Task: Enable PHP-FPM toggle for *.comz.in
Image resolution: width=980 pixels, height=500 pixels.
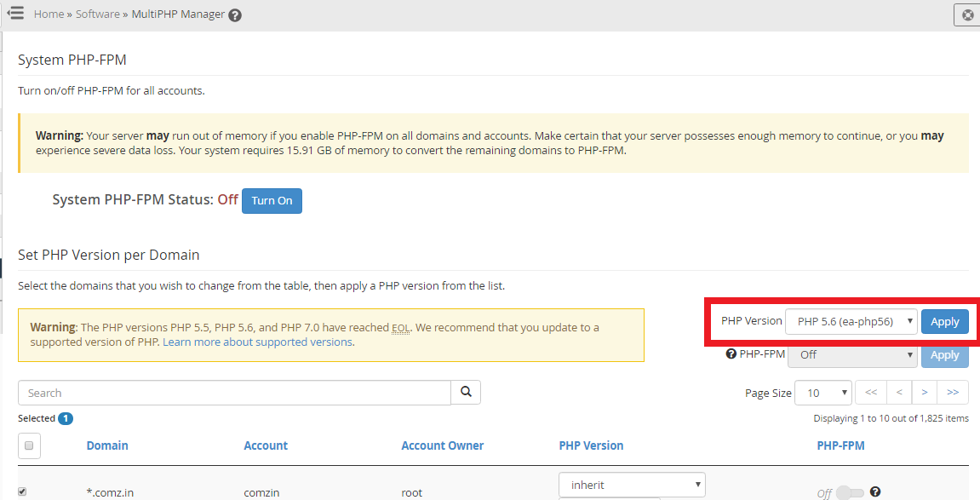Action: coord(849,492)
